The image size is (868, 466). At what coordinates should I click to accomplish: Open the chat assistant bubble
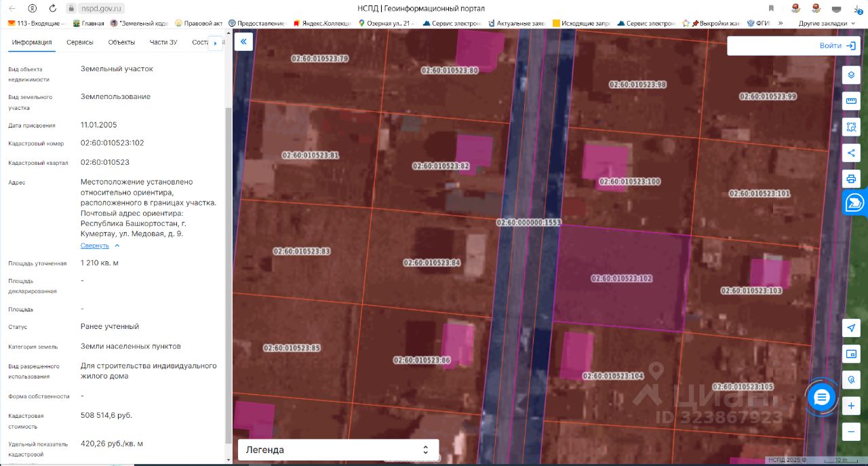[x=822, y=397]
